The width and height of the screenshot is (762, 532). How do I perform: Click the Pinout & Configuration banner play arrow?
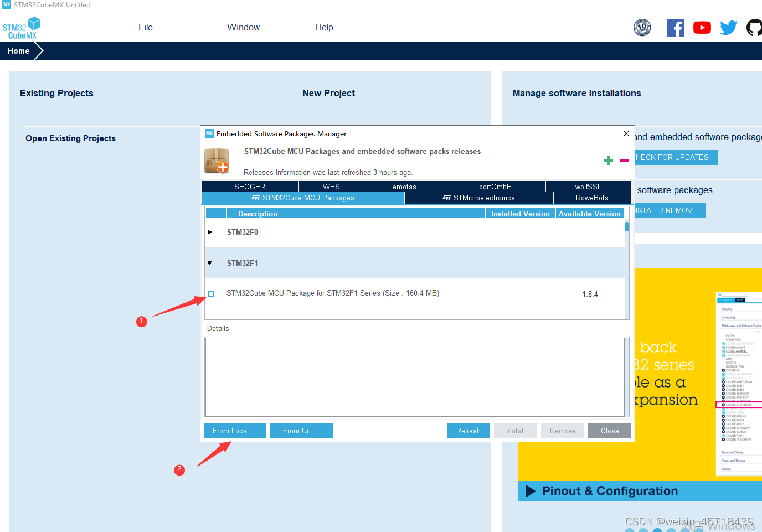click(x=531, y=491)
